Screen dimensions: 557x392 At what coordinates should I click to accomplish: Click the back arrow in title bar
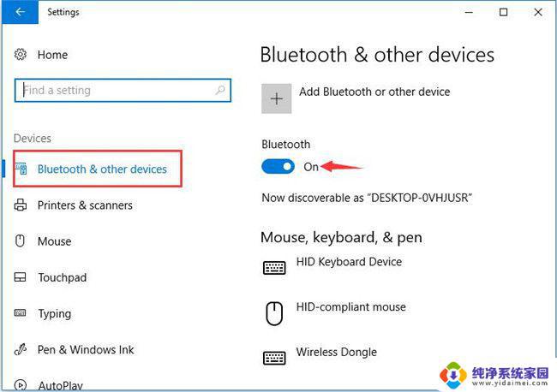click(x=20, y=12)
